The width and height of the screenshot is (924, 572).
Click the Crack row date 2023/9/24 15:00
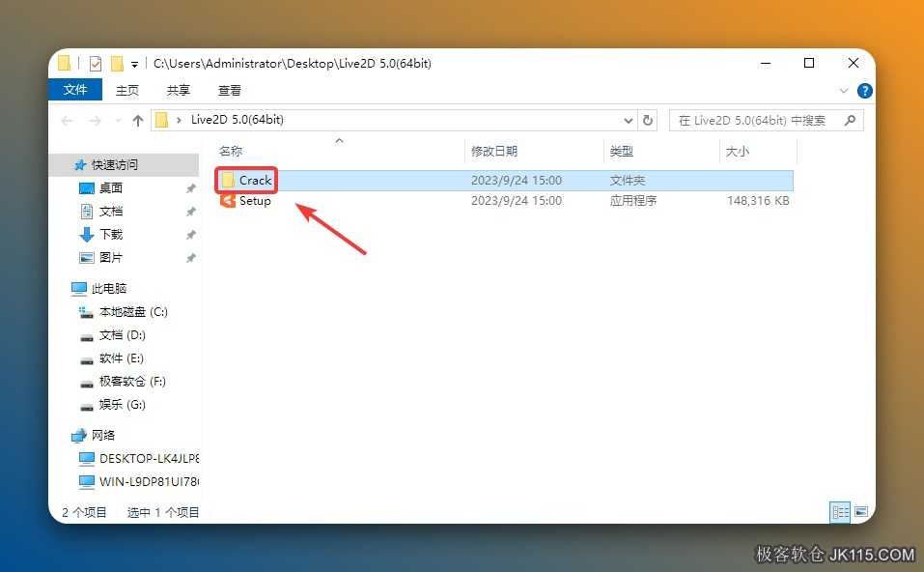[517, 181]
